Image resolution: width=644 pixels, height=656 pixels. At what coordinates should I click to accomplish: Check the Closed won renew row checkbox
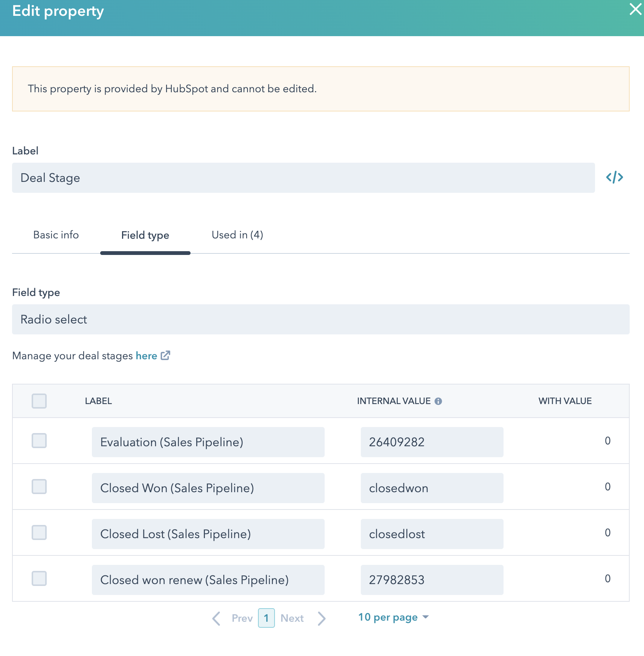click(x=39, y=579)
